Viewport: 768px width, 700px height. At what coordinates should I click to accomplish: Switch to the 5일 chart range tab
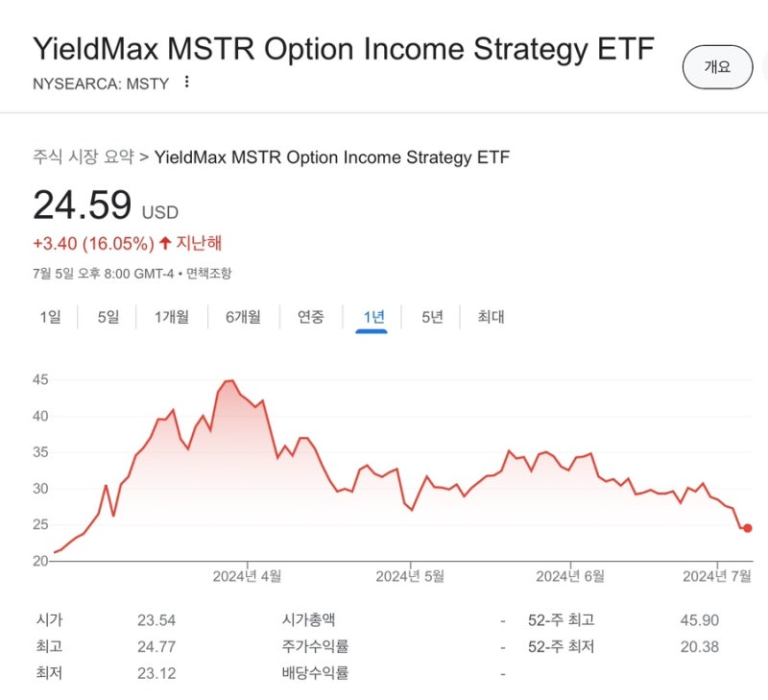pyautogui.click(x=108, y=316)
